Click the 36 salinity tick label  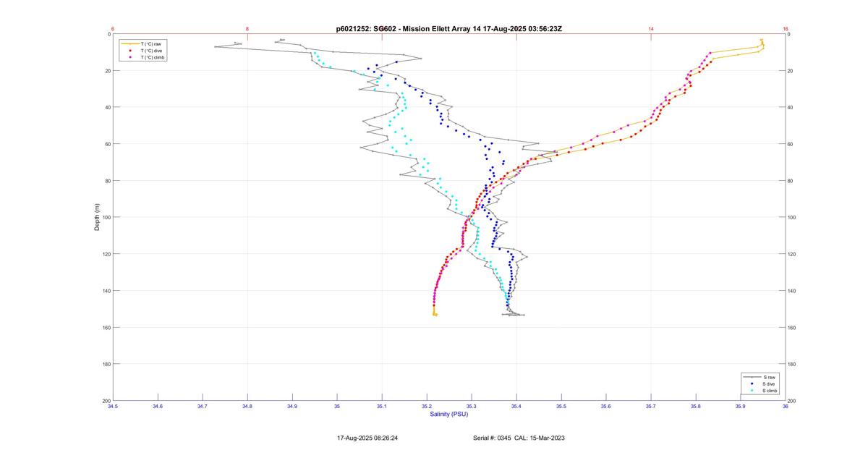pos(786,406)
